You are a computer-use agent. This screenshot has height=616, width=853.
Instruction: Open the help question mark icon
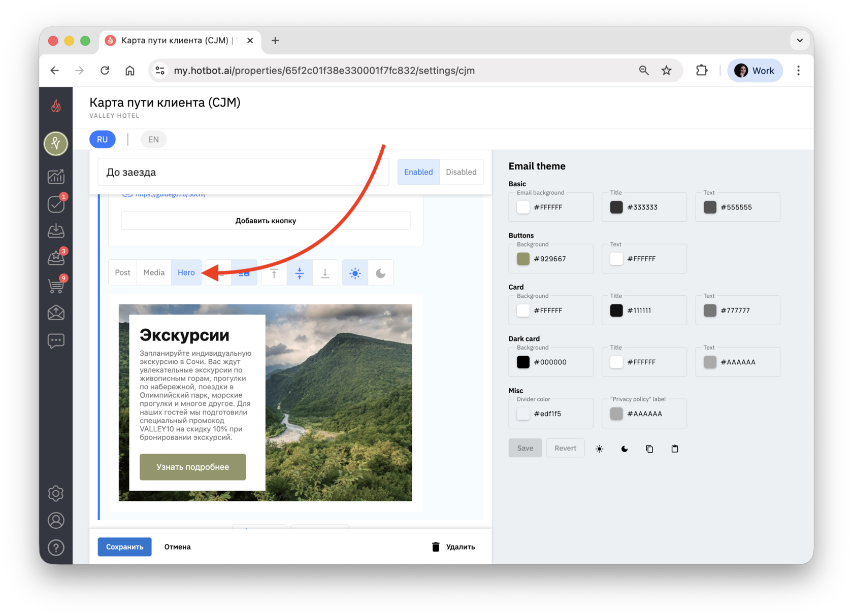[56, 547]
